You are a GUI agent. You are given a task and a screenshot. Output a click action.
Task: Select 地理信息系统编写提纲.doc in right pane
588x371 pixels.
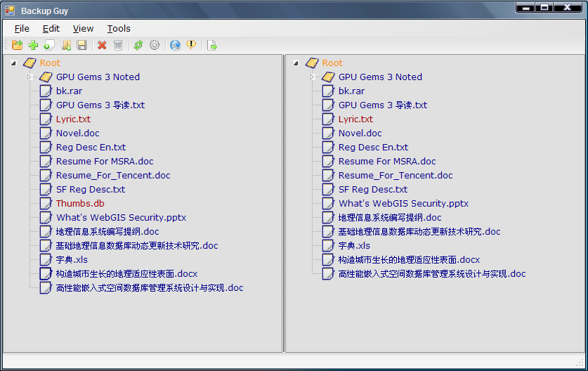390,218
